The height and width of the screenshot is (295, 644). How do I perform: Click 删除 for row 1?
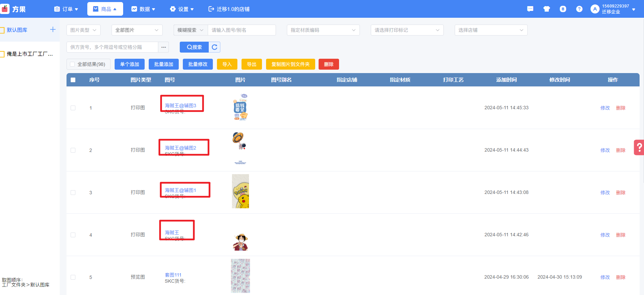pos(621,108)
